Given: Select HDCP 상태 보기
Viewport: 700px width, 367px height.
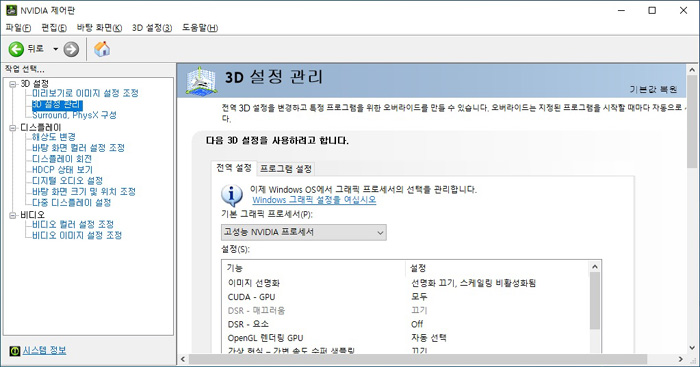Looking at the screenshot, I should click(62, 170).
